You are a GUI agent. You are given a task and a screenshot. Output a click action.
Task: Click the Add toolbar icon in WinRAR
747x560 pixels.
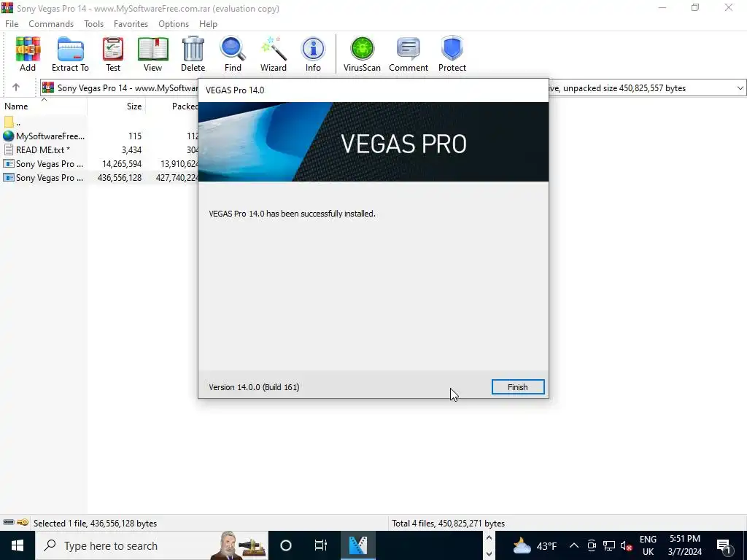click(x=28, y=54)
